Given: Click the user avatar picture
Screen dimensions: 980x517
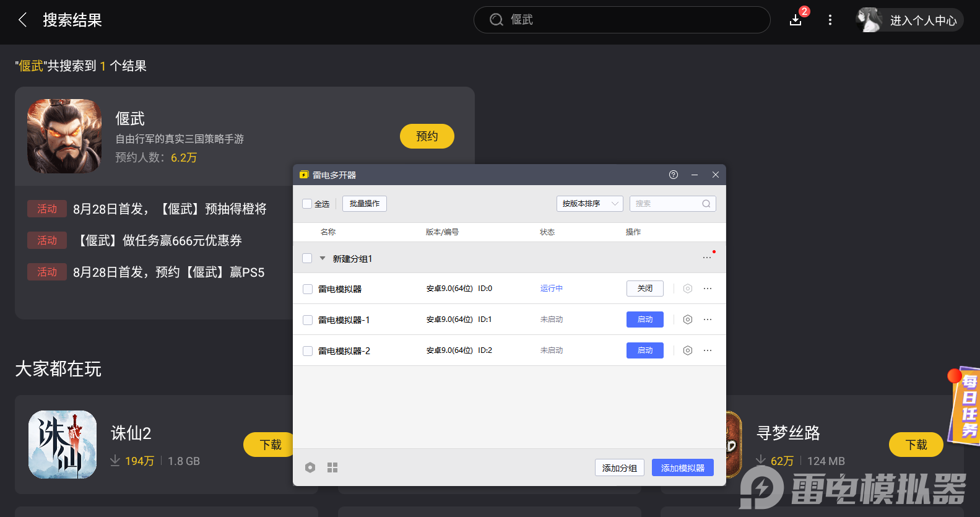Looking at the screenshot, I should [x=869, y=20].
